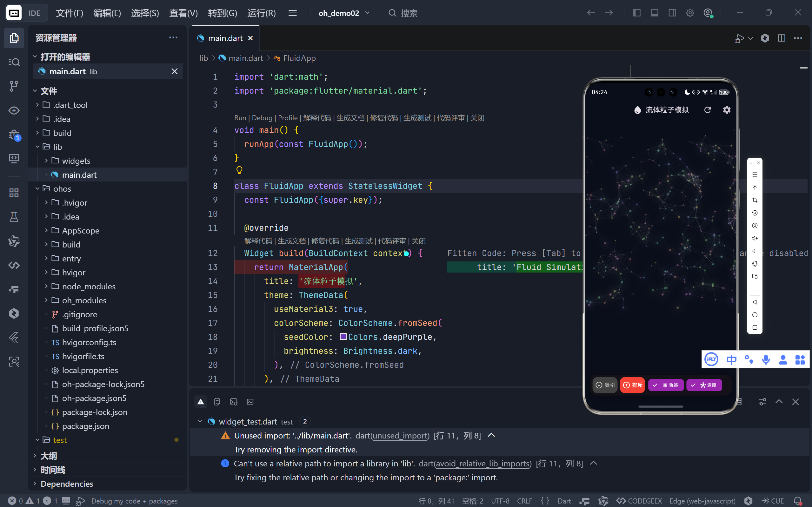
Task: Toggle the 轨迹 trail option in phone app
Action: click(x=666, y=385)
